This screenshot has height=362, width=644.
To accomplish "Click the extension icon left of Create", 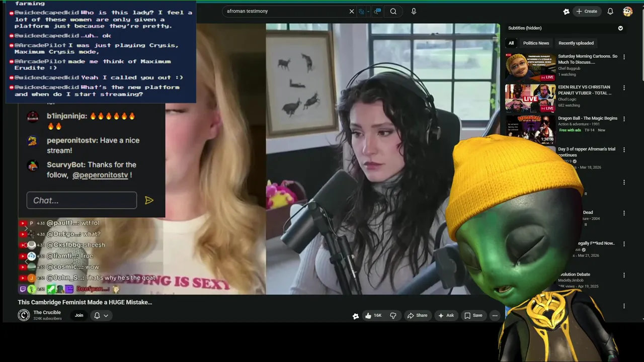I will click(566, 11).
